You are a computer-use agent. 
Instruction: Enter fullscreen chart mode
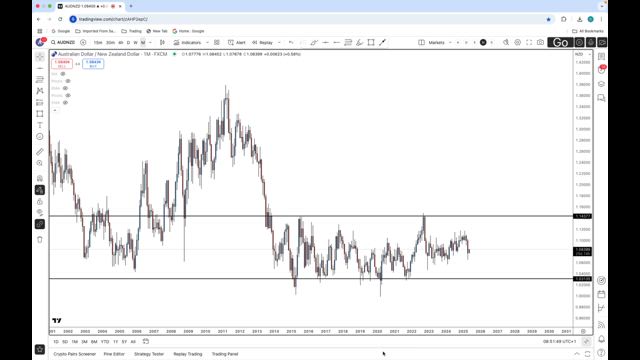click(529, 42)
